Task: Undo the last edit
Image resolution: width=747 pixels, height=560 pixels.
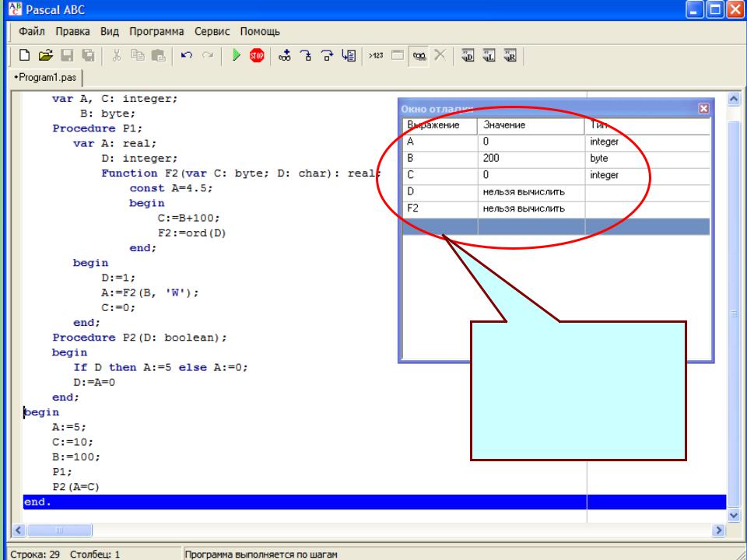Action: click(x=187, y=56)
